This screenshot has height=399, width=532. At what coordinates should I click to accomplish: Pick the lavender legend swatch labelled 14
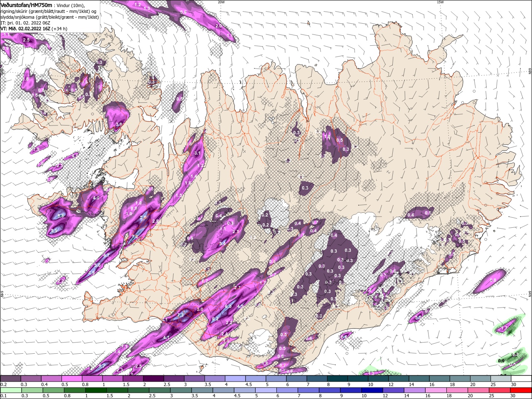tap(415, 390)
